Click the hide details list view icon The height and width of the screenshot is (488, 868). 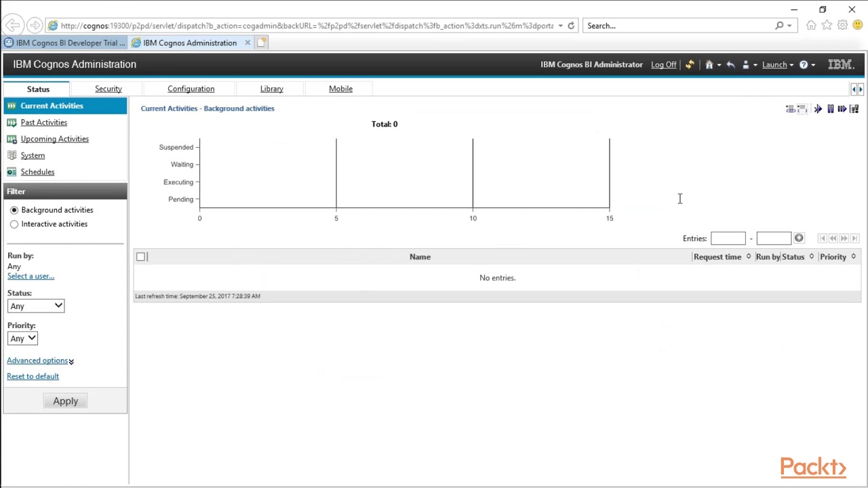coord(802,109)
